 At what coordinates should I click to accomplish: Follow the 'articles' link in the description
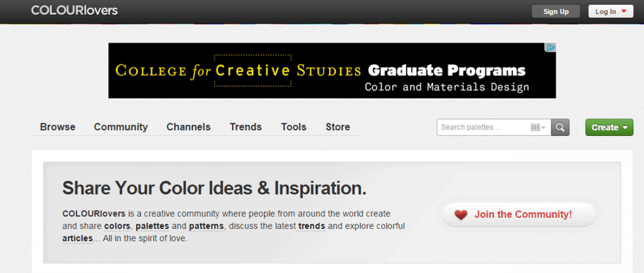[77, 239]
